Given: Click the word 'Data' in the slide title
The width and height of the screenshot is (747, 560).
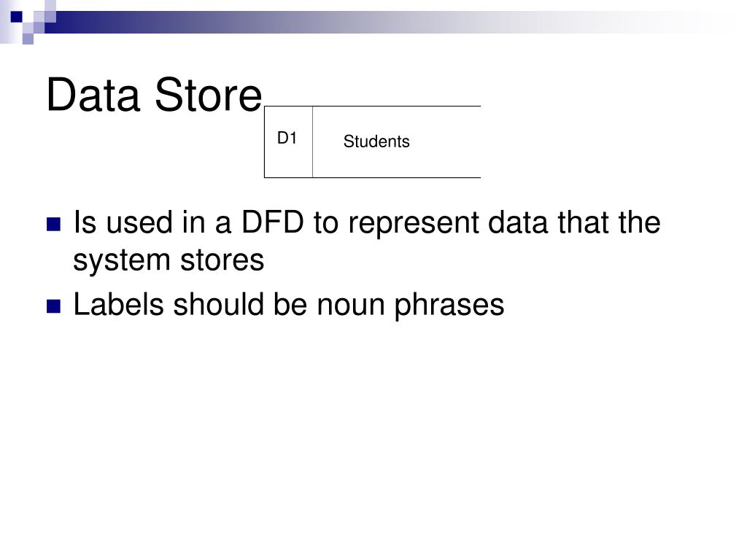Looking at the screenshot, I should [93, 96].
